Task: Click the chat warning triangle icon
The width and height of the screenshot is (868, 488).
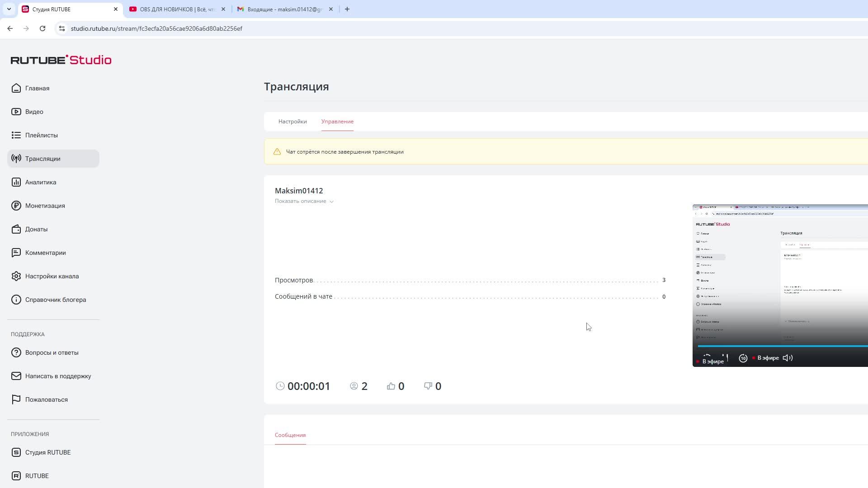Action: click(x=277, y=152)
